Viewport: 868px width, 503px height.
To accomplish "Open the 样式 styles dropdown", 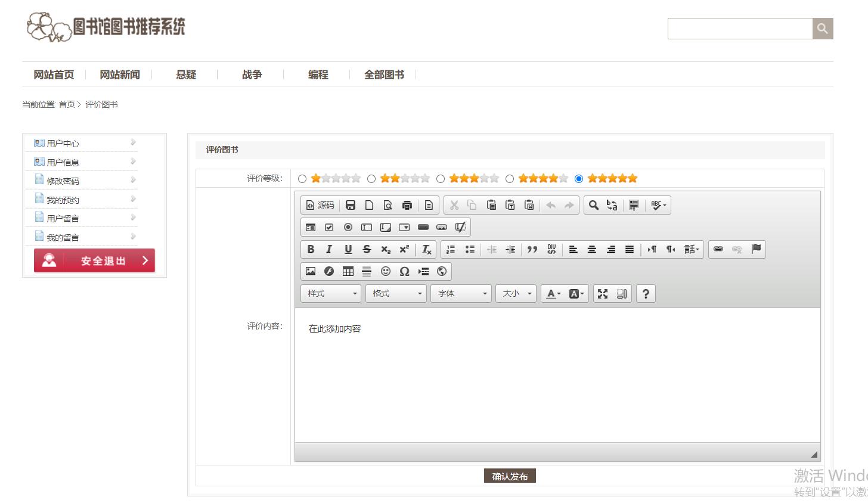I will click(x=331, y=293).
